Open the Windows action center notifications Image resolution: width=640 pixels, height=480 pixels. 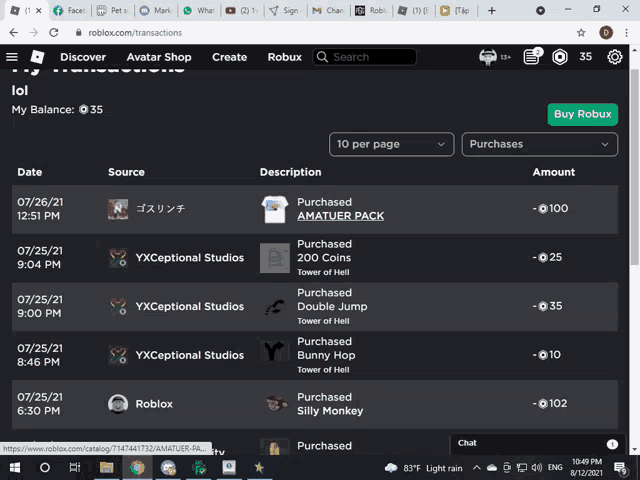click(x=620, y=468)
